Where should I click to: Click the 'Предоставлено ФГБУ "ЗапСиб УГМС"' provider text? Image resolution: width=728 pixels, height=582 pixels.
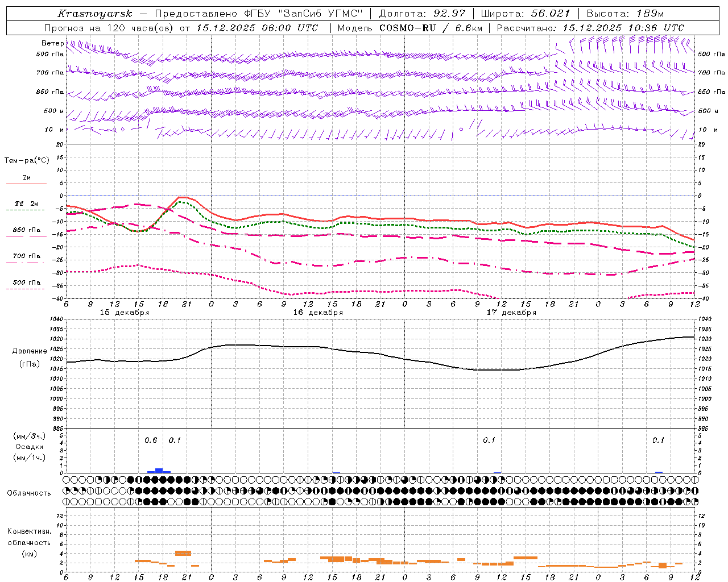[259, 14]
